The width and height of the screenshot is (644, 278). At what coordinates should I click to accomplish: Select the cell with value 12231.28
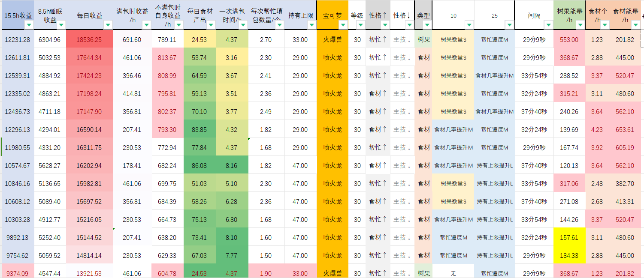point(17,39)
